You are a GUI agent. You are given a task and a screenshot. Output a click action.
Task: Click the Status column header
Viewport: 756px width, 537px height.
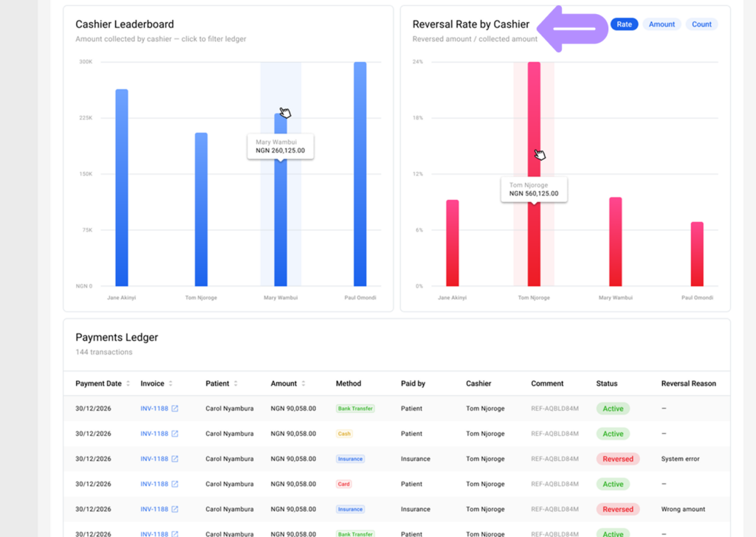click(x=607, y=384)
